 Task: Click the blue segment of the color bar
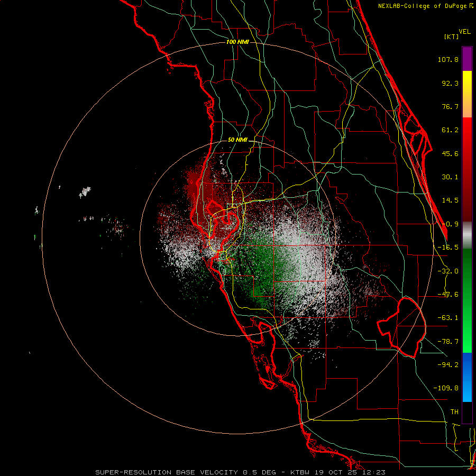[467, 377]
